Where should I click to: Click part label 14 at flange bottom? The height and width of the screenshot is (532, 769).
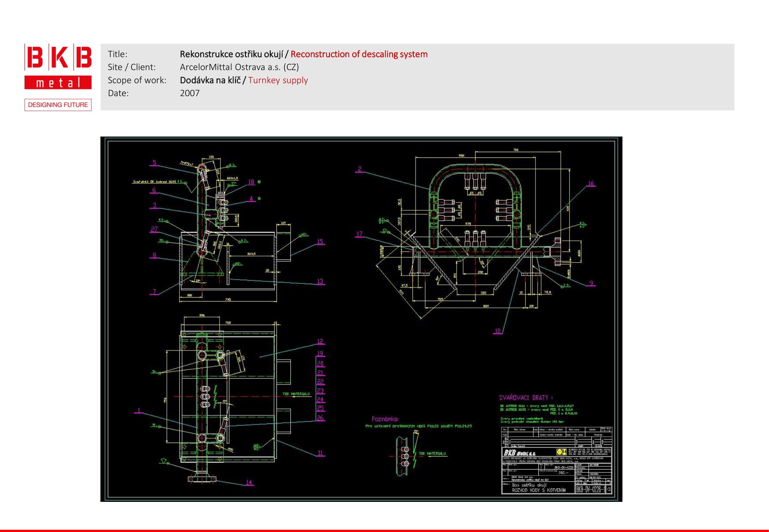pyautogui.click(x=249, y=482)
